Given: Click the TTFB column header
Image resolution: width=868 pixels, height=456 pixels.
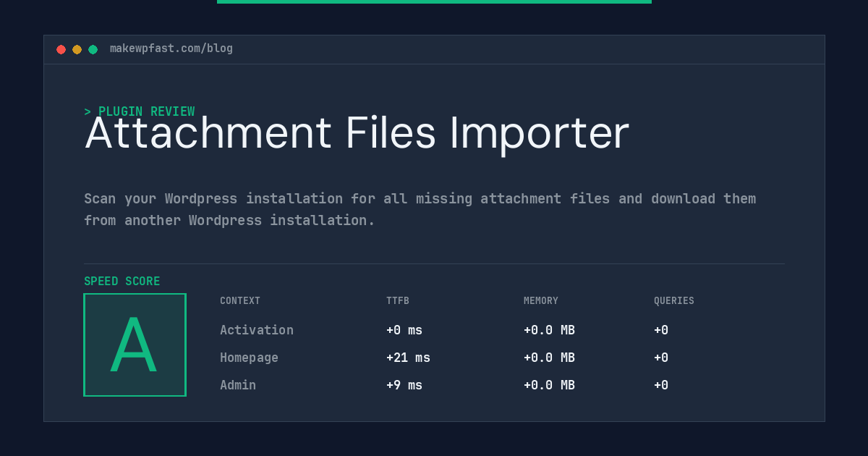Looking at the screenshot, I should coord(398,300).
